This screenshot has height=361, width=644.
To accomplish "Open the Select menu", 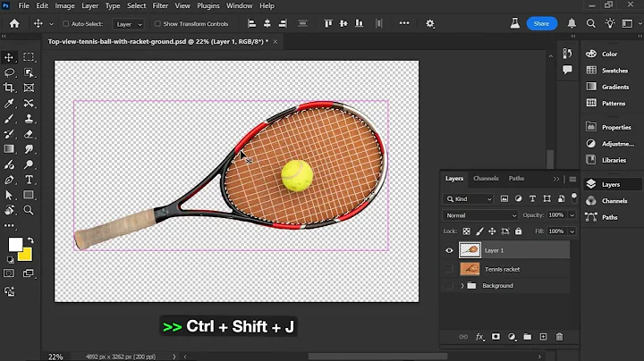I will pos(136,5).
